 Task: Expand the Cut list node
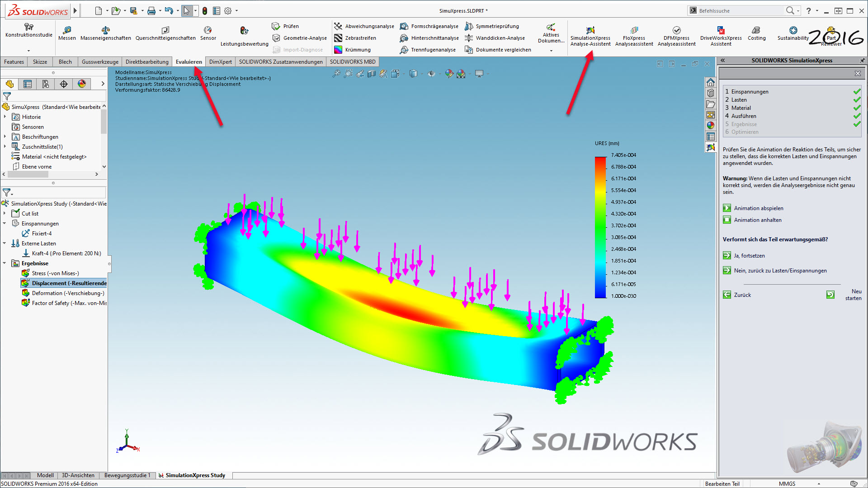coord(5,213)
